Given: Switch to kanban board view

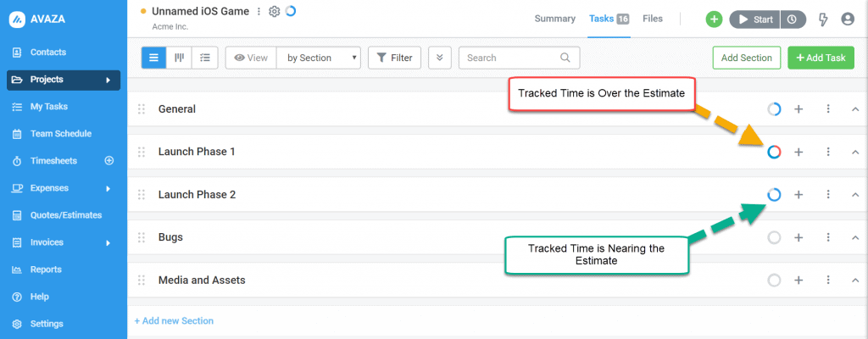Looking at the screenshot, I should tap(180, 58).
